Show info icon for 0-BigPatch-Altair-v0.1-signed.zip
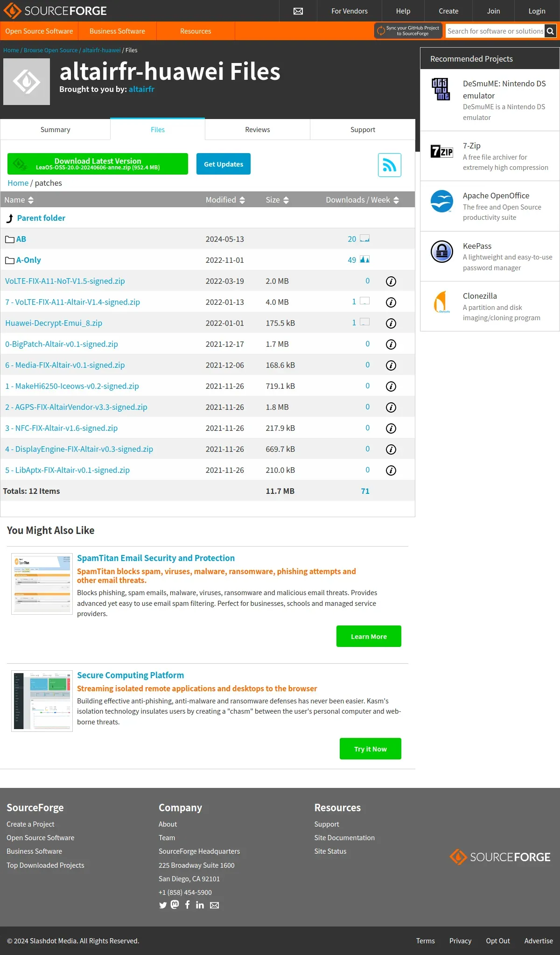560x955 pixels. click(391, 344)
